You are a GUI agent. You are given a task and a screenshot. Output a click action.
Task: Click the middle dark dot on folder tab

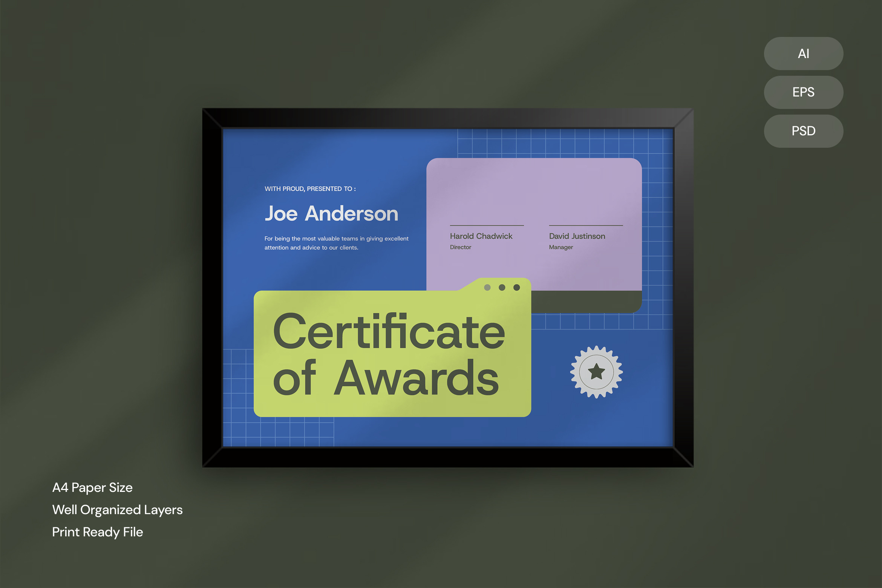pyautogui.click(x=502, y=288)
